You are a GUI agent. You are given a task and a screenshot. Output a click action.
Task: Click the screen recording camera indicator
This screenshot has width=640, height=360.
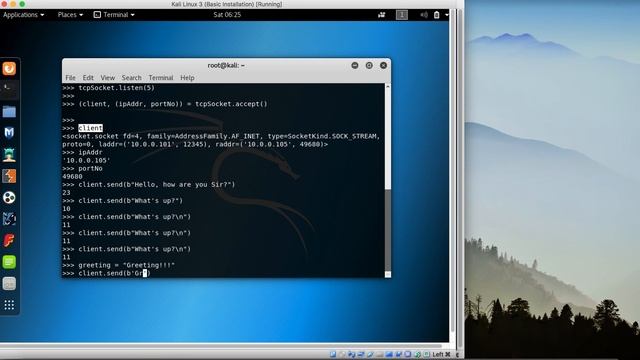click(382, 15)
